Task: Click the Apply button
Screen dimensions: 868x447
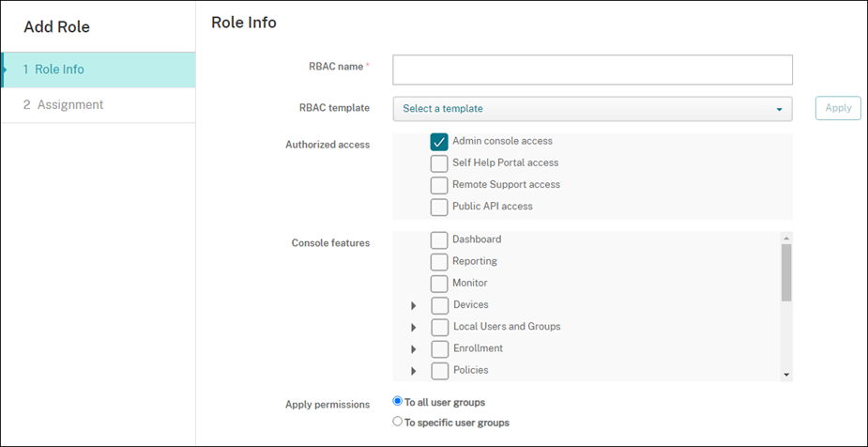Action: 838,108
